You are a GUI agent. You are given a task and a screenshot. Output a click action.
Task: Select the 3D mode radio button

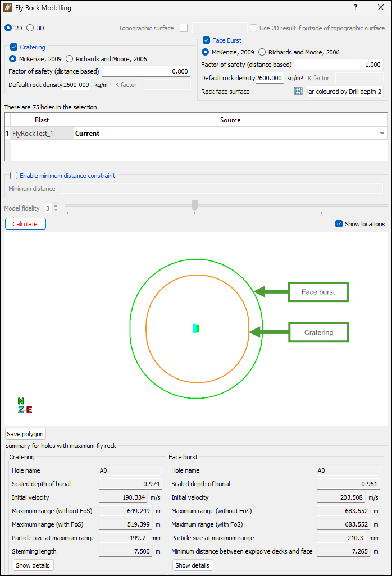[x=30, y=28]
